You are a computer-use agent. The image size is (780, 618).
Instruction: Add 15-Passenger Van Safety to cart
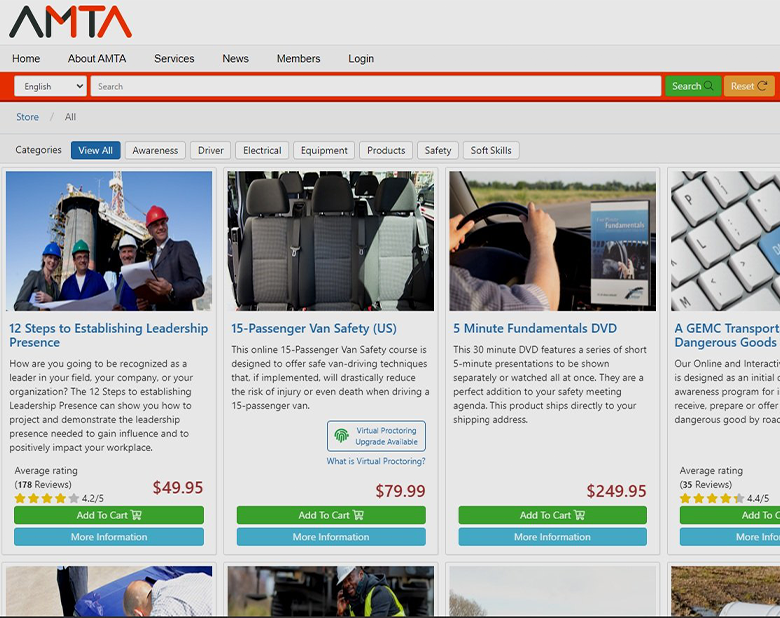[x=331, y=515]
